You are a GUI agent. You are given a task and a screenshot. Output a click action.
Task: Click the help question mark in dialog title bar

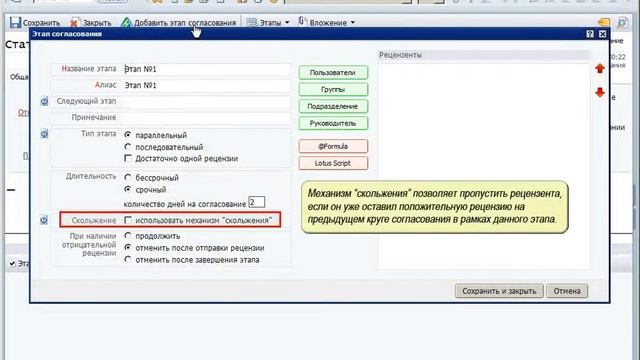[590, 34]
